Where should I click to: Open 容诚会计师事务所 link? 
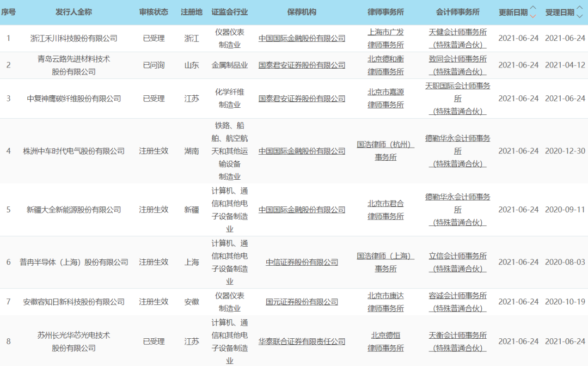[x=457, y=302]
